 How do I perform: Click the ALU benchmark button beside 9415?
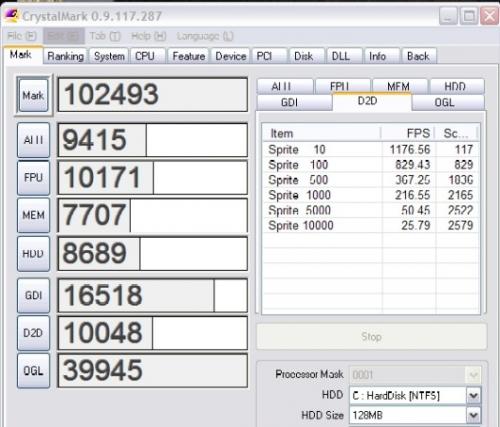33,140
